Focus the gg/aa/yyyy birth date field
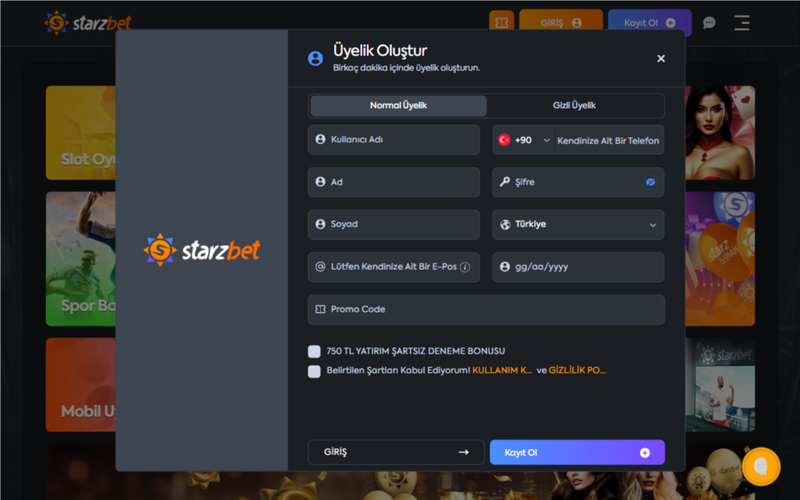This screenshot has height=500, width=800. (x=578, y=267)
